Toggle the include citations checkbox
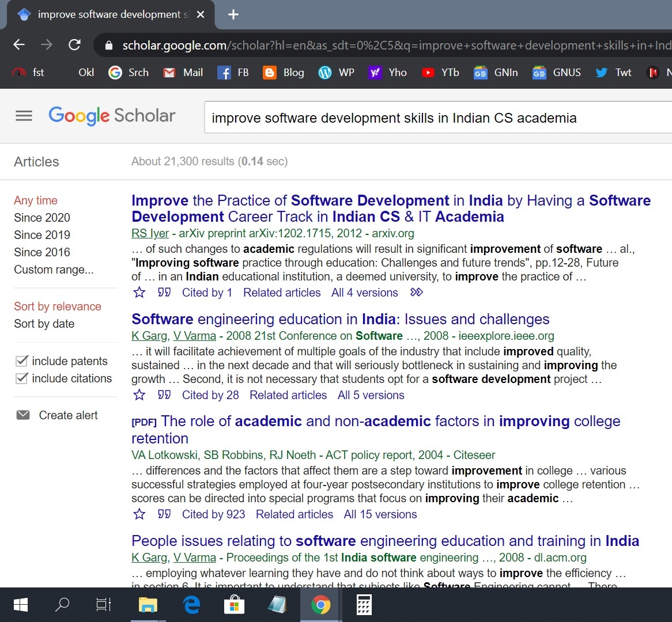Image resolution: width=672 pixels, height=622 pixels. coord(22,378)
